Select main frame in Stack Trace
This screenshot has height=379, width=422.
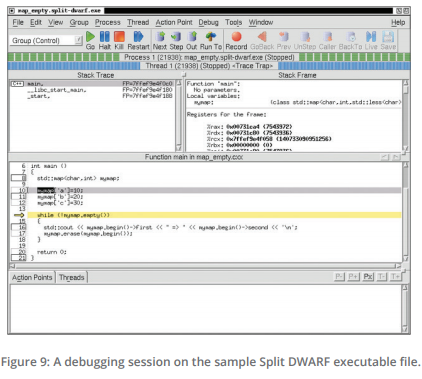[92, 84]
